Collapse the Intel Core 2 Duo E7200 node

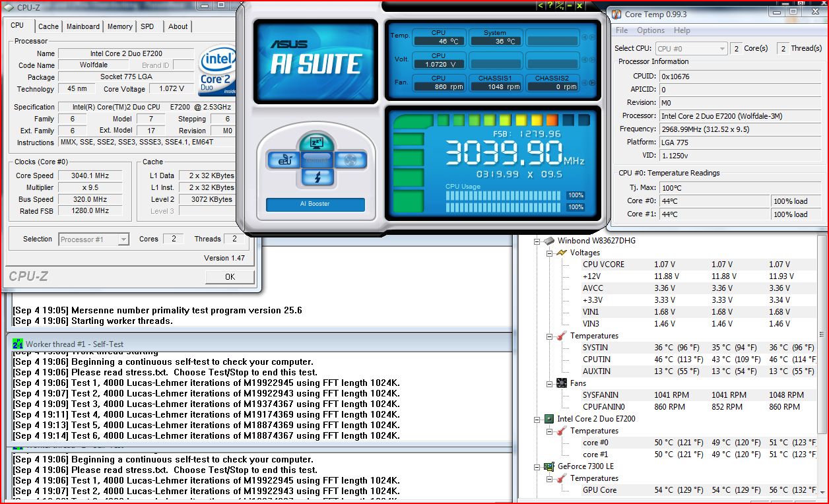tap(537, 419)
